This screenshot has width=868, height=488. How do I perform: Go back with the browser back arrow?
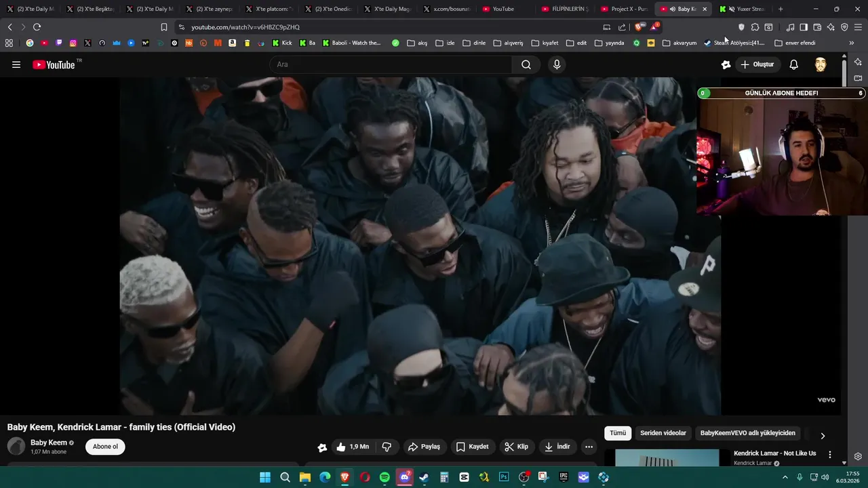(9, 27)
